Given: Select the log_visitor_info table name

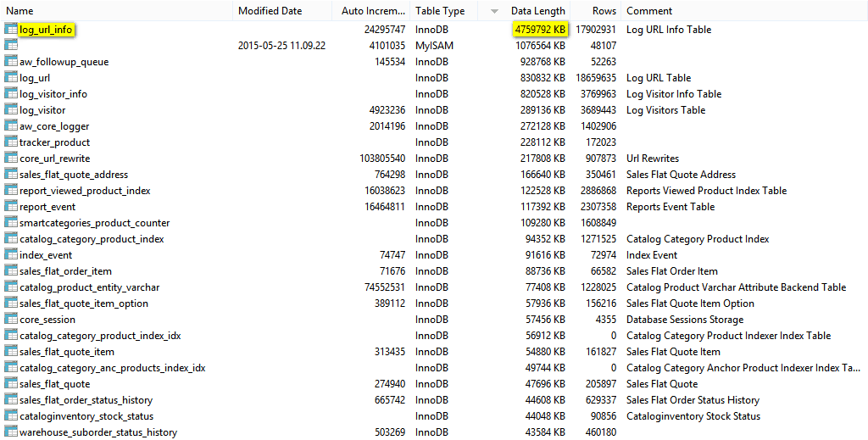Looking at the screenshot, I should (x=53, y=94).
